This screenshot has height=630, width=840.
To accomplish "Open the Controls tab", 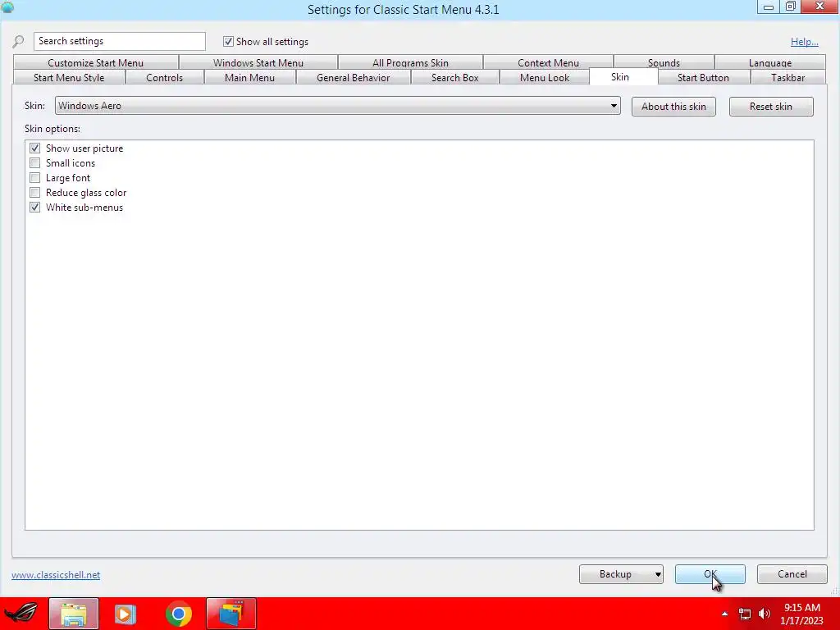I will click(x=164, y=78).
